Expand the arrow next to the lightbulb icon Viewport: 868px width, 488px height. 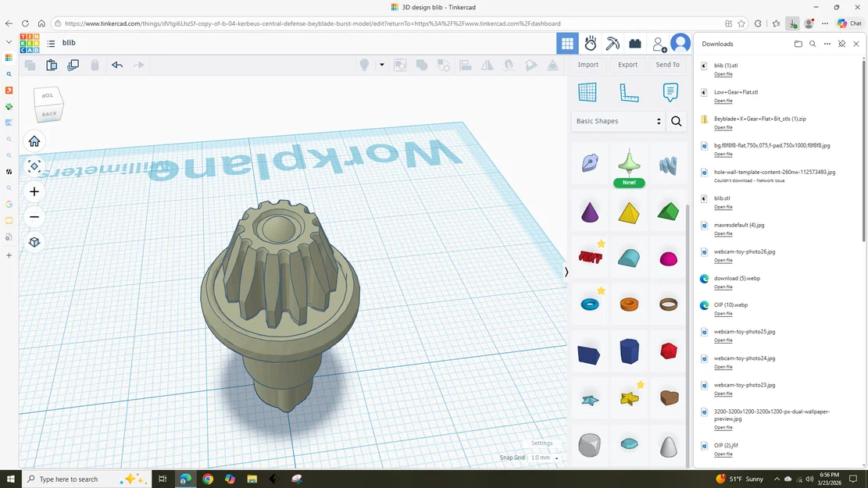coord(381,65)
